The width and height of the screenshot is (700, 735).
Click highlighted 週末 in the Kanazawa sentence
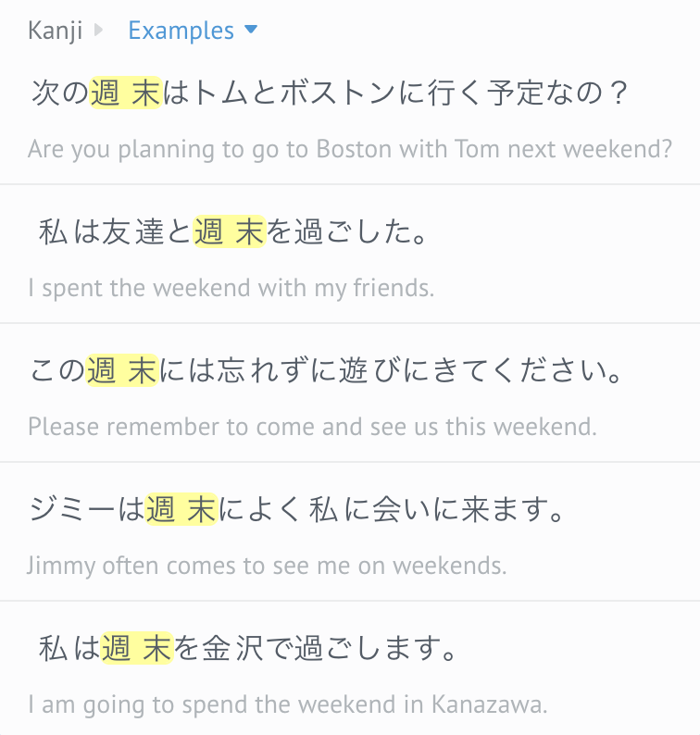click(136, 649)
